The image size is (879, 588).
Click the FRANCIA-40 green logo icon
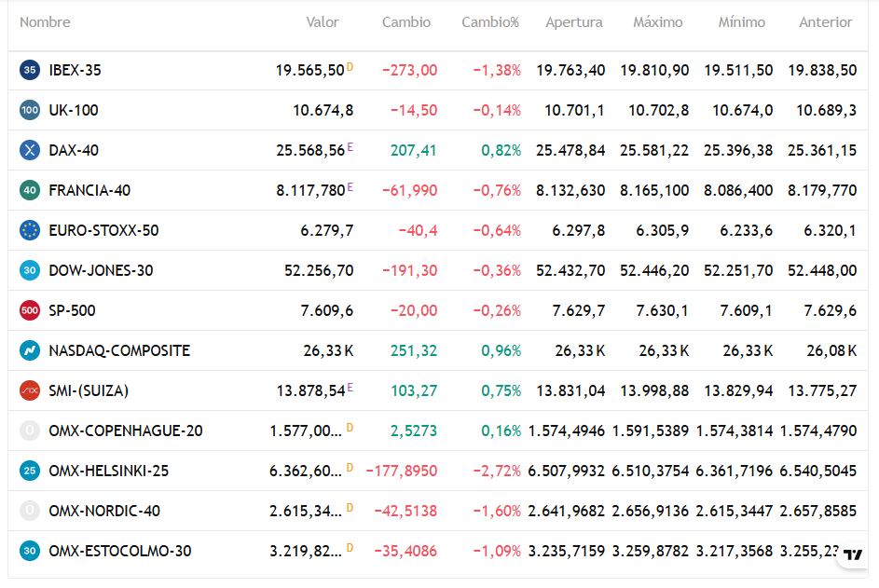[30, 190]
